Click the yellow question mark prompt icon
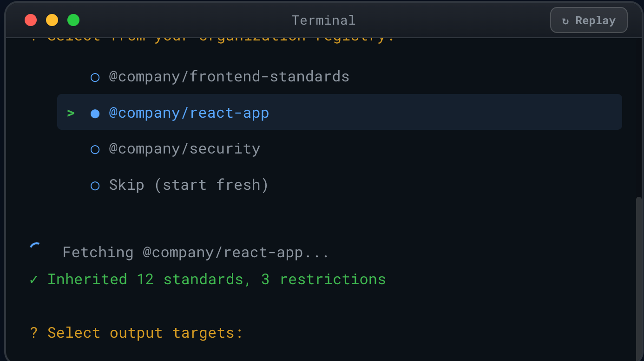This screenshot has width=644, height=361. [33, 333]
